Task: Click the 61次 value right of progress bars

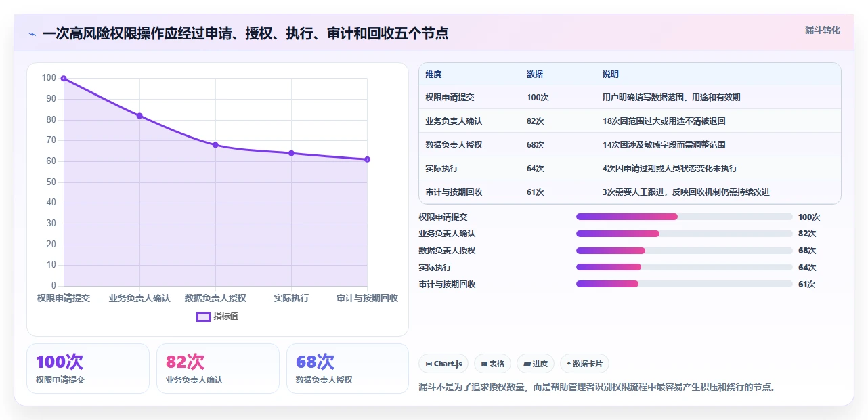Action: point(807,285)
